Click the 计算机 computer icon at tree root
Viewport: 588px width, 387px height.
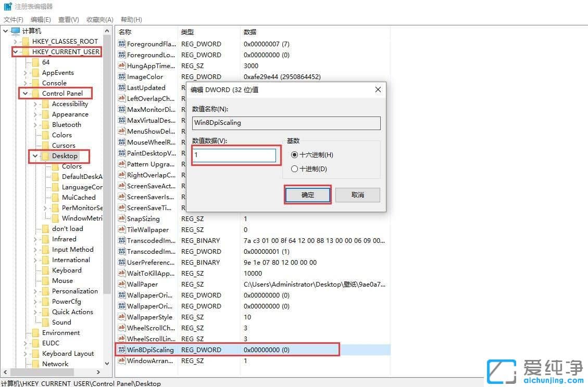[x=16, y=30]
